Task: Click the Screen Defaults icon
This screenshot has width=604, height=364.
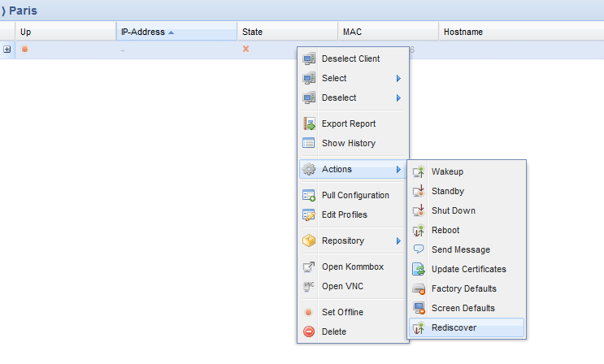Action: coord(419,308)
